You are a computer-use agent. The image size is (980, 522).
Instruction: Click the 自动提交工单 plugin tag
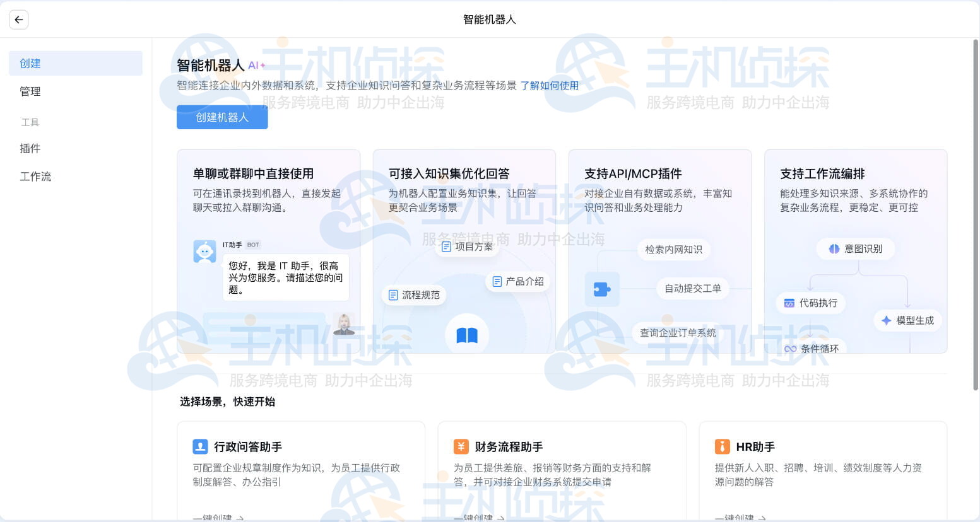click(x=692, y=288)
